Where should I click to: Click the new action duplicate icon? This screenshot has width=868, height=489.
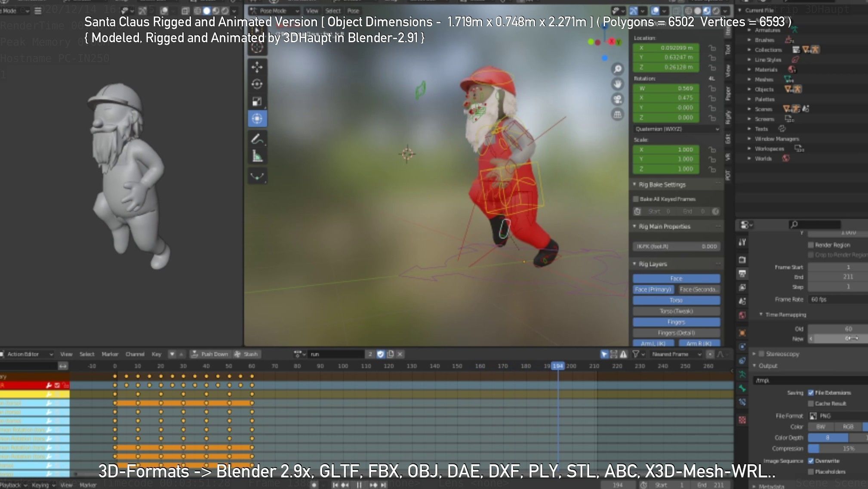click(390, 354)
